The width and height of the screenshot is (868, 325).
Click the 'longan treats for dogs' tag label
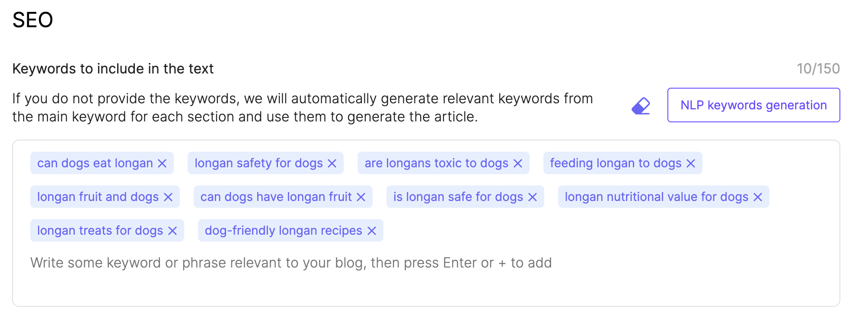(100, 231)
